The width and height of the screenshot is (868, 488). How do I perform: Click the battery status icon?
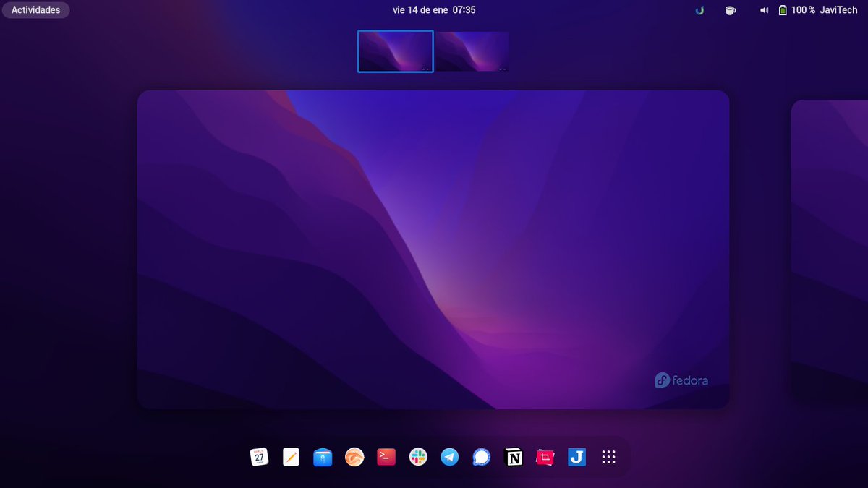pyautogui.click(x=783, y=10)
